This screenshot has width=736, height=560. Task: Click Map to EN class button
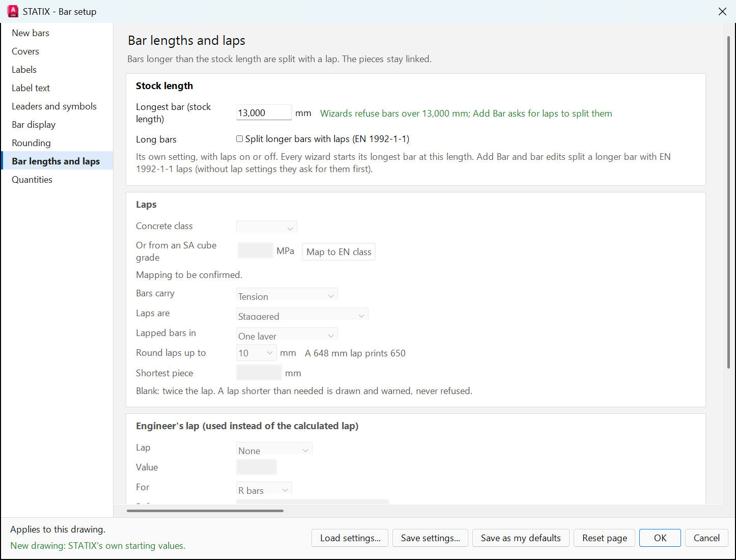click(x=339, y=252)
